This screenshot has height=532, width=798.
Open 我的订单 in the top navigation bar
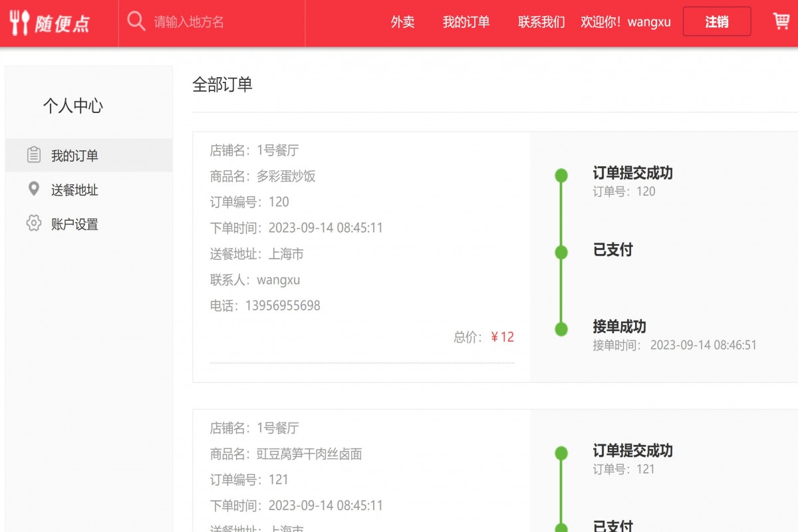pos(466,22)
